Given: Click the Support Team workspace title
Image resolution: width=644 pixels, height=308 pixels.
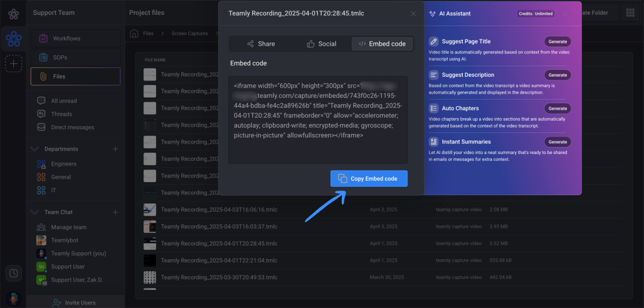Looking at the screenshot, I should [54, 13].
